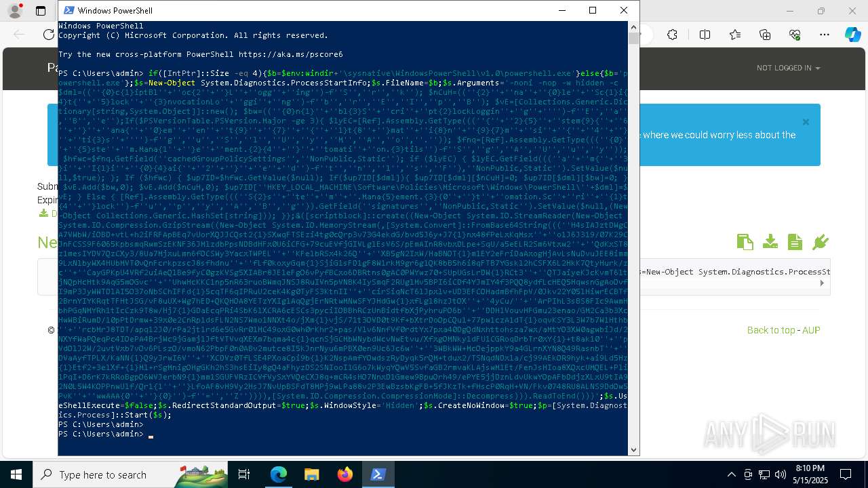The width and height of the screenshot is (868, 488).
Task: Switch to Microsoft Edge on the taskbar
Action: click(279, 474)
